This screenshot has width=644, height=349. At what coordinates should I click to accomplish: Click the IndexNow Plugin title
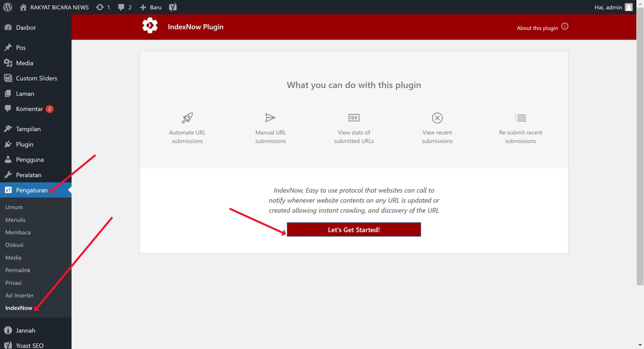195,27
